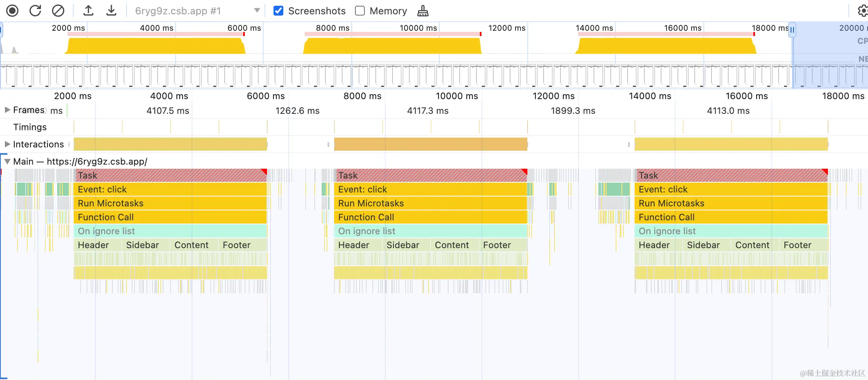Click the overview window right handle
Image resolution: width=868 pixels, height=380 pixels.
(793, 30)
